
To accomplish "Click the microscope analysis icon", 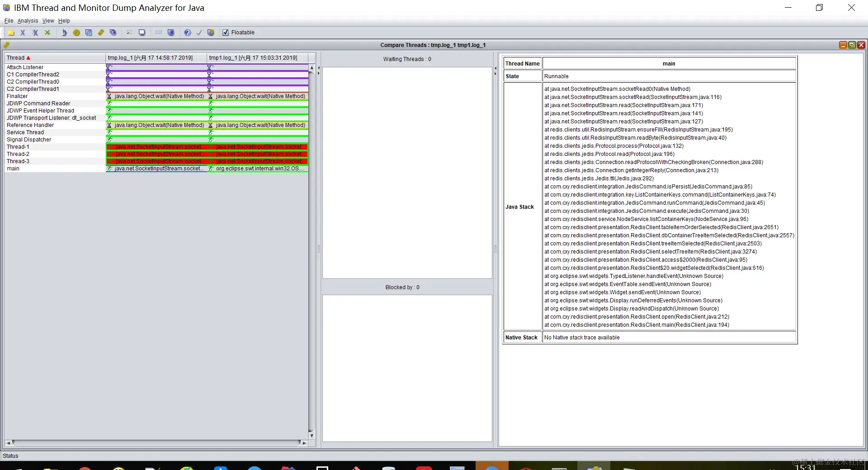I will tap(64, 33).
